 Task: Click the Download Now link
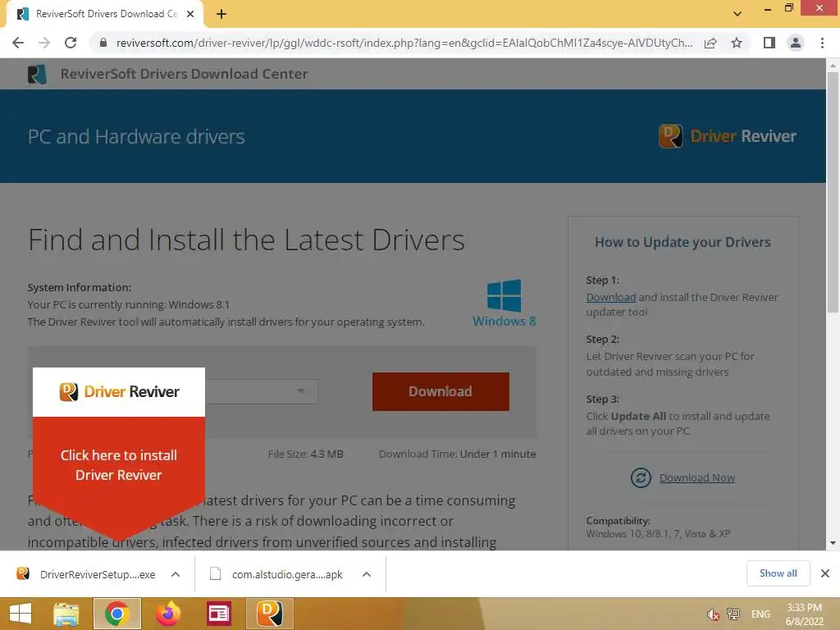[x=697, y=477]
